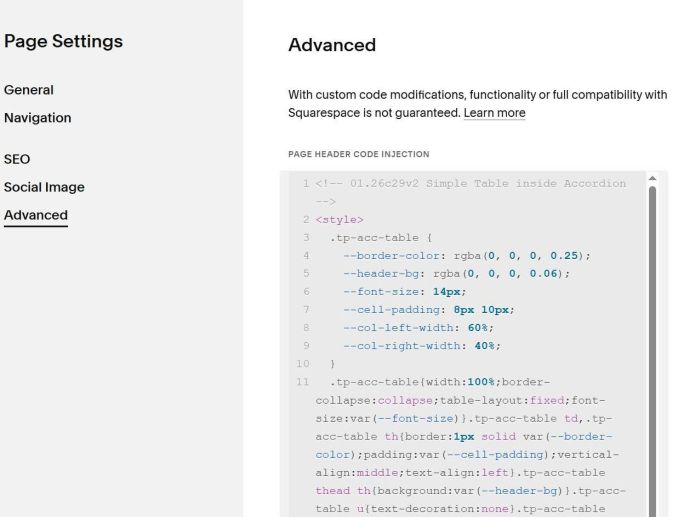Switch to the Navigation settings tab

point(38,118)
